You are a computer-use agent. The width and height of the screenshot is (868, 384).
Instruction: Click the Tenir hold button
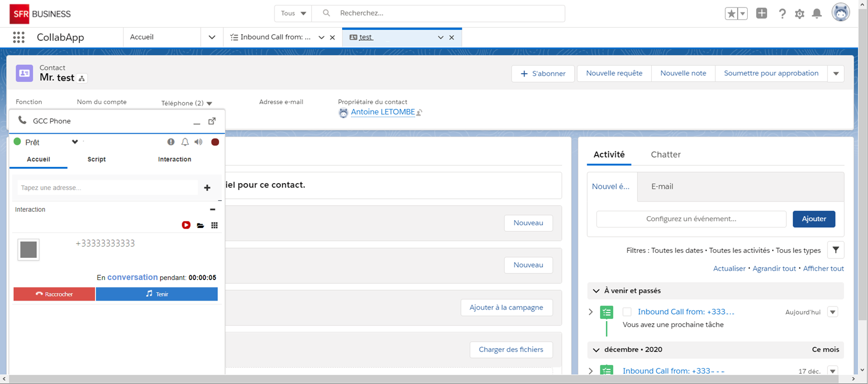click(157, 294)
